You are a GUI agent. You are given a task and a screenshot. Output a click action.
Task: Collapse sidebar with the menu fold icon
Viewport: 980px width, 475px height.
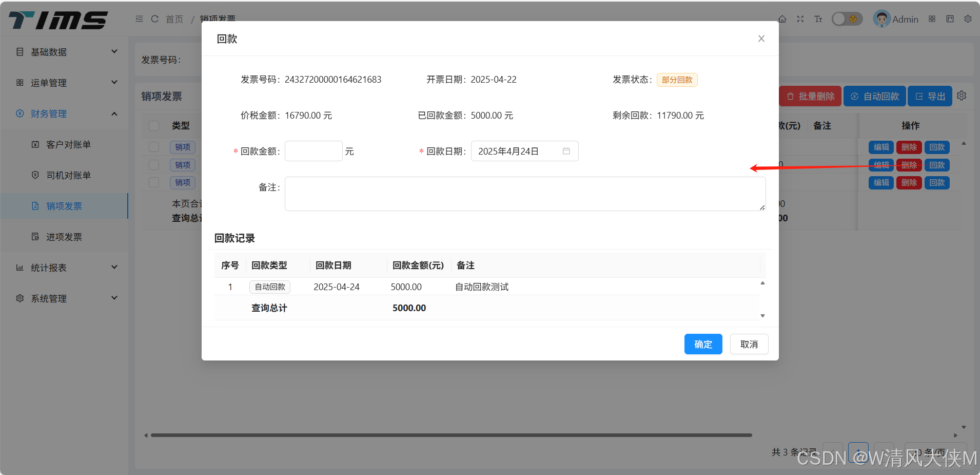[139, 19]
